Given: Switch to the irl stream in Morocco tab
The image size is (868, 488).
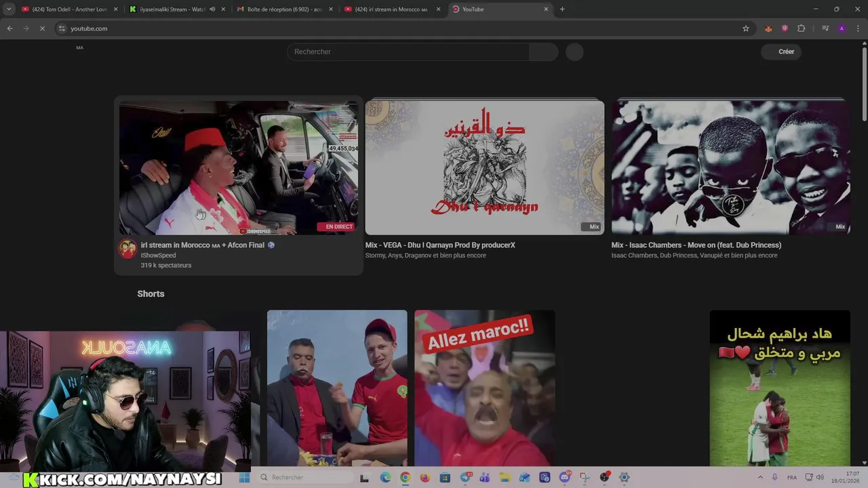Looking at the screenshot, I should click(392, 9).
